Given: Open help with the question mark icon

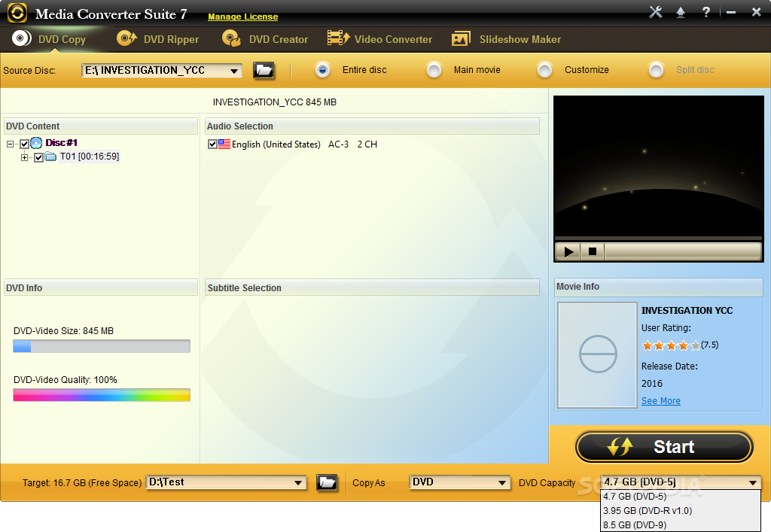Looking at the screenshot, I should (x=706, y=12).
